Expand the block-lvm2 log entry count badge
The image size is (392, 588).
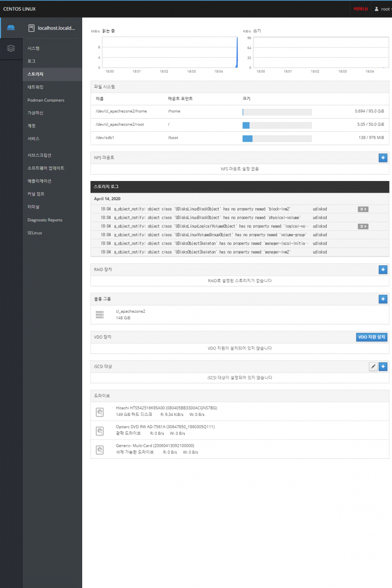coord(362,209)
